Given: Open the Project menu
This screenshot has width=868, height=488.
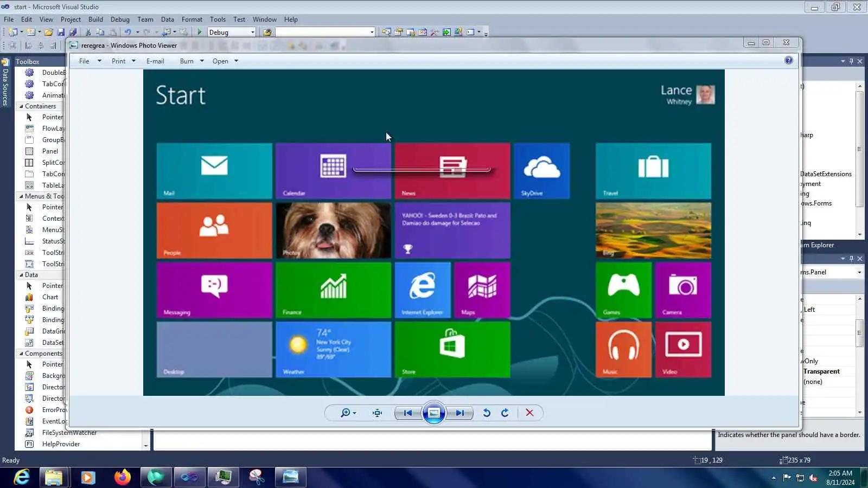Looking at the screenshot, I should click(71, 20).
